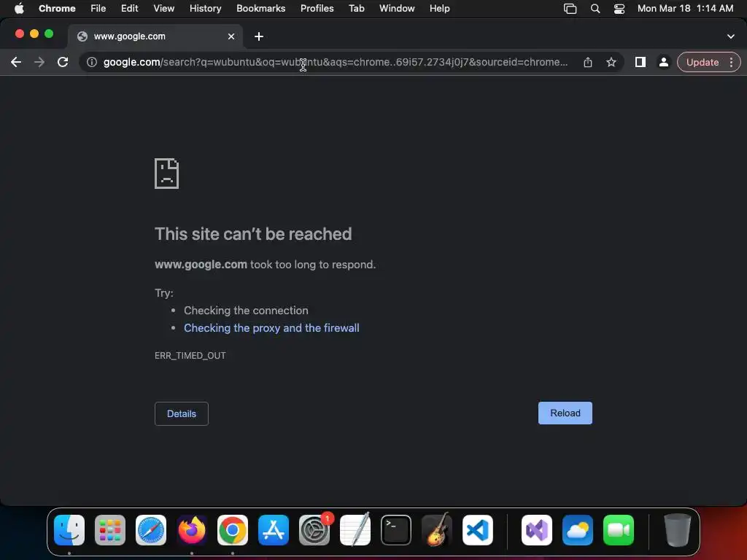Screen dimensions: 747x560
Task: Open System Settings from the Dock
Action: tap(314, 530)
